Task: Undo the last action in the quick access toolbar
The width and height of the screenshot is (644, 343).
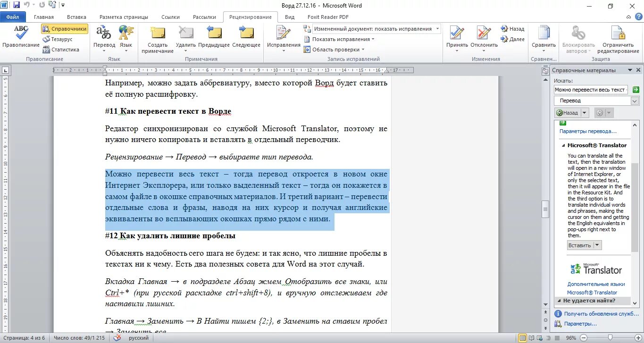Action: [26, 5]
